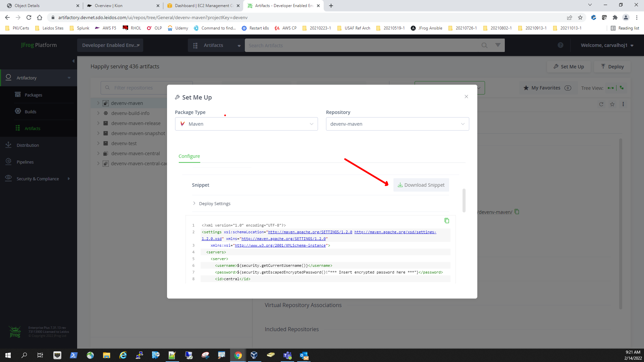644x362 pixels.
Task: Expand the devenv-build-info repository
Action: [x=98, y=113]
